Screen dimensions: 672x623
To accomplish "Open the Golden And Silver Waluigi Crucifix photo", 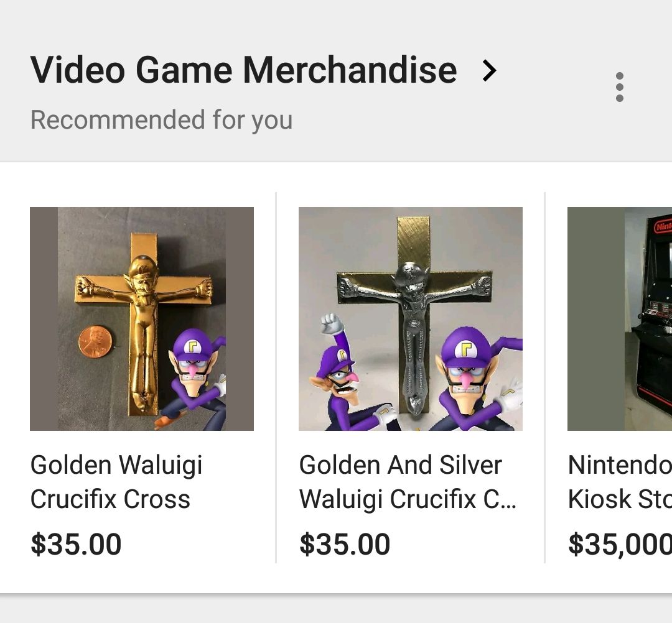I will click(410, 318).
